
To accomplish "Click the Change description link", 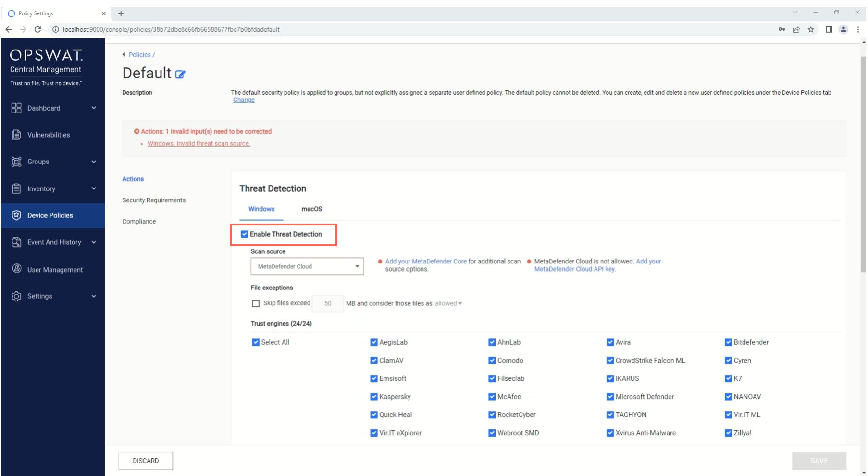I will (244, 100).
